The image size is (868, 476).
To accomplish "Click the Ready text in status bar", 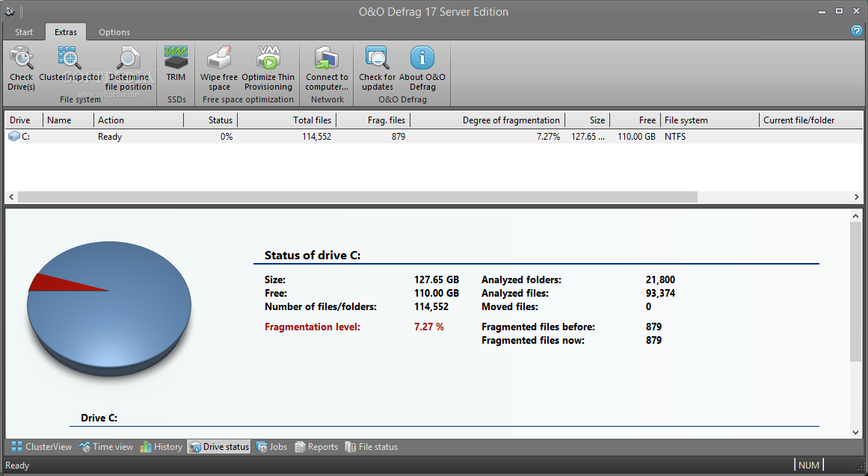I will click(17, 466).
